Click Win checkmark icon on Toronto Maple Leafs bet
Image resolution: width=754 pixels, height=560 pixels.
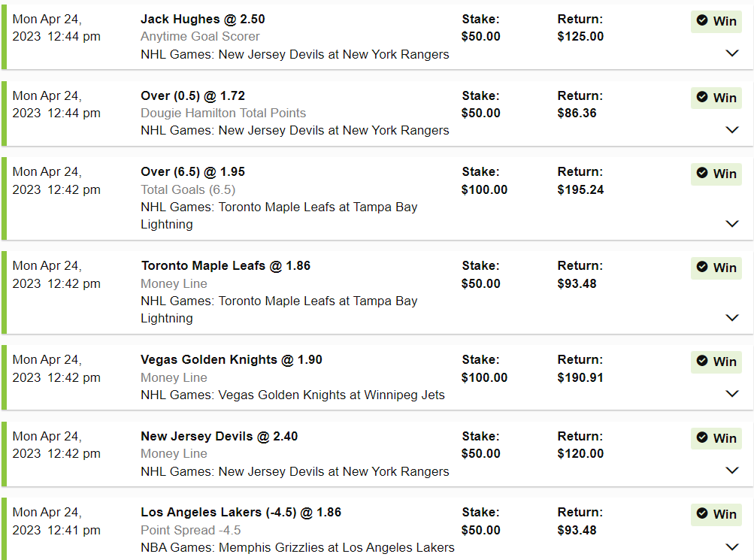pos(702,267)
